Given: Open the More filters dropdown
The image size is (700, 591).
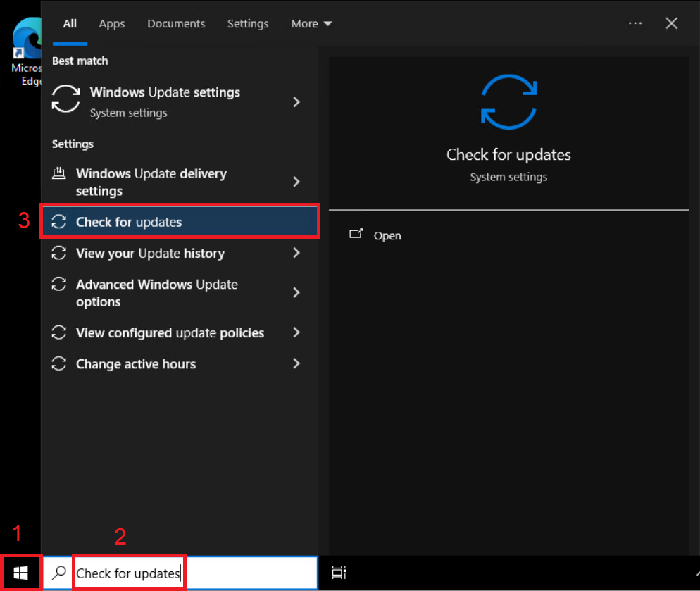Looking at the screenshot, I should [x=311, y=23].
